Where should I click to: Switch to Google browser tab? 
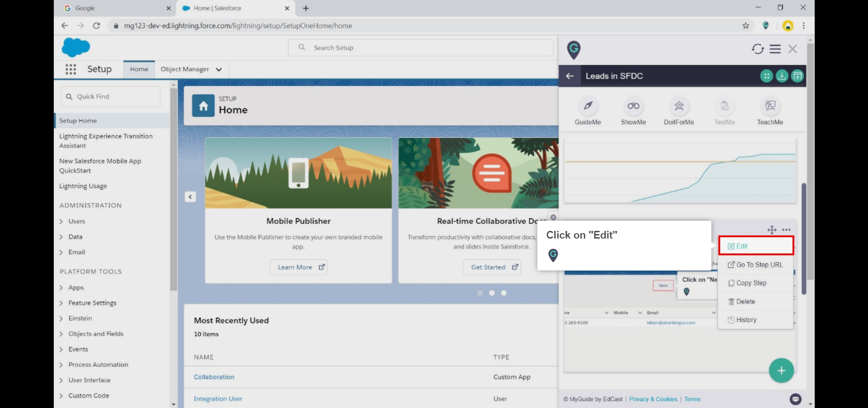118,8
